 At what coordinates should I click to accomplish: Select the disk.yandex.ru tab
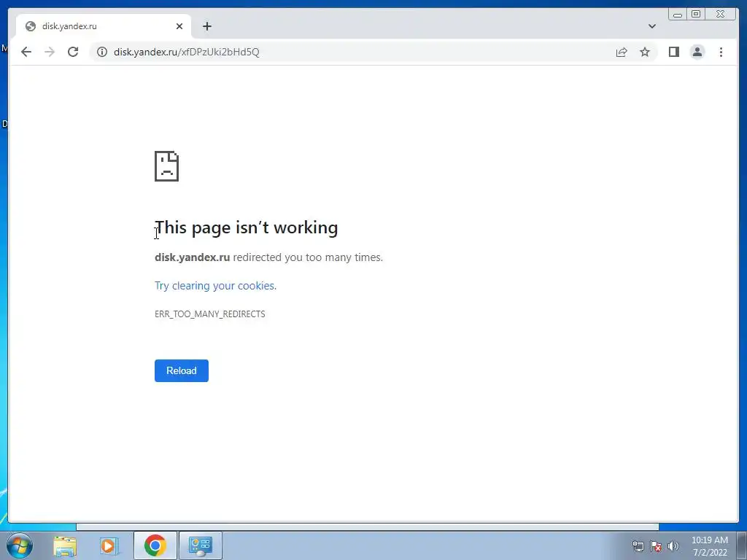(104, 26)
